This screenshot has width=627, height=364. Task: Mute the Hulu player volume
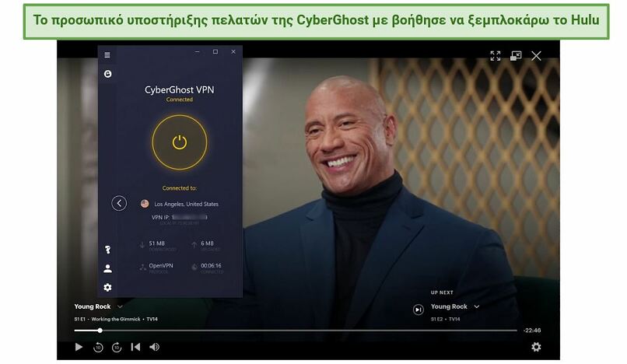click(154, 347)
